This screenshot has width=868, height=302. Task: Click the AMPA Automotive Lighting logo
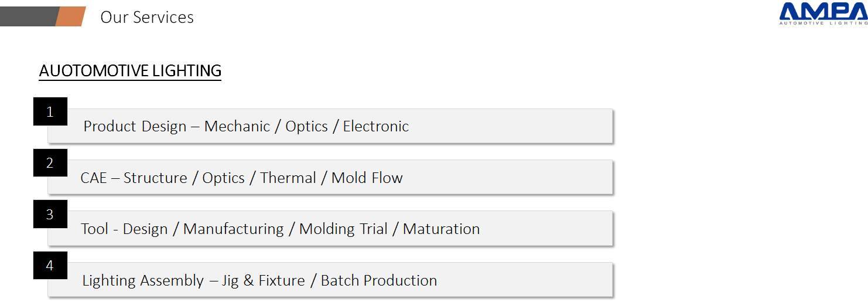pyautogui.click(x=823, y=13)
